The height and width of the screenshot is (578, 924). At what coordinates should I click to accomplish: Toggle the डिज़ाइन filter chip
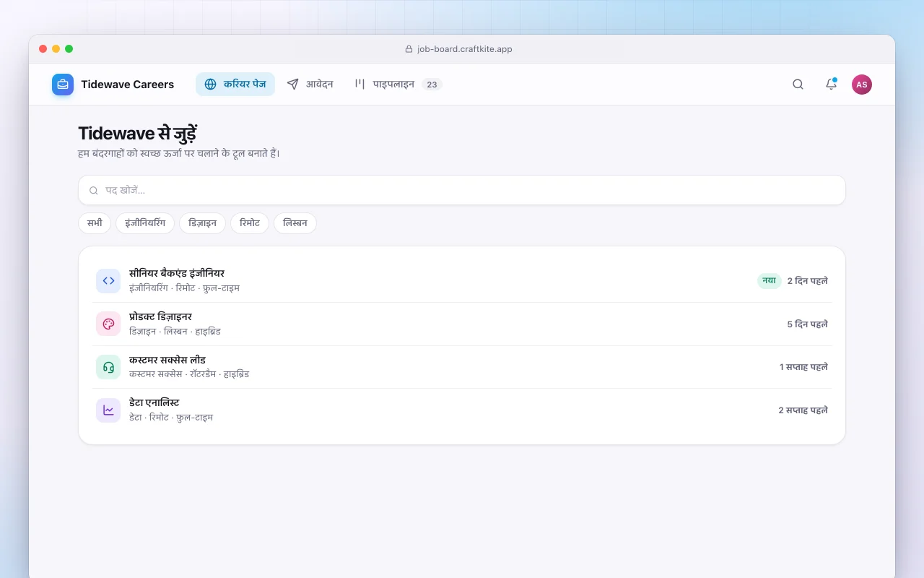[x=202, y=223]
